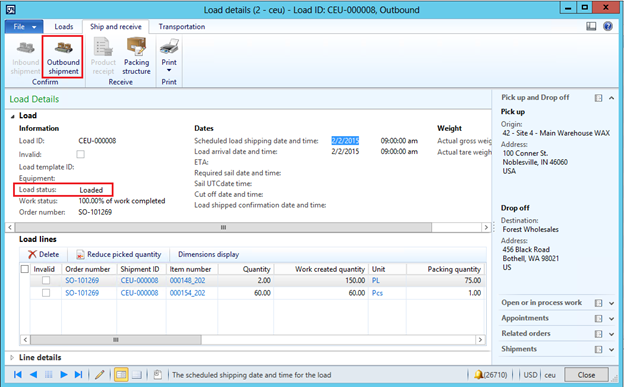624x387 pixels.
Task: Collapse the Load section triangle
Action: click(12, 116)
